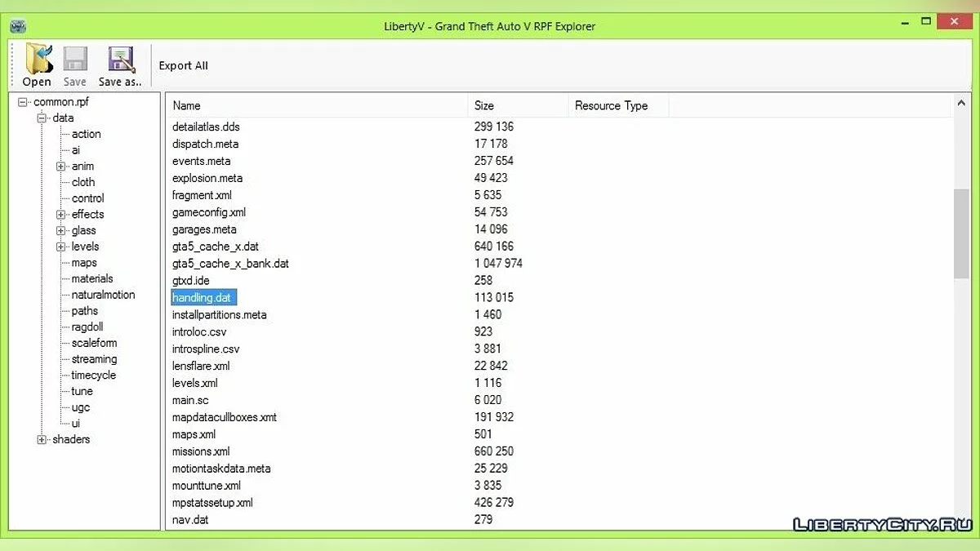980x551 pixels.
Task: Expand the anim folder node
Action: coord(61,167)
